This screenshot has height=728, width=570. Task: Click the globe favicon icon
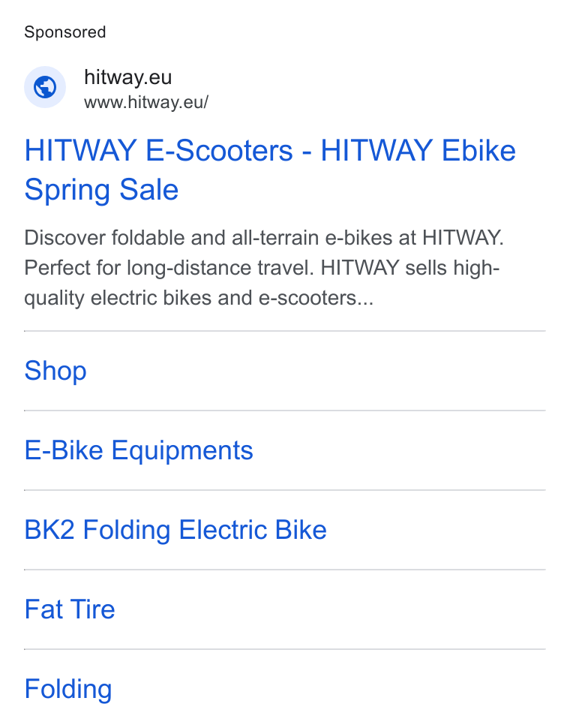pos(45,87)
